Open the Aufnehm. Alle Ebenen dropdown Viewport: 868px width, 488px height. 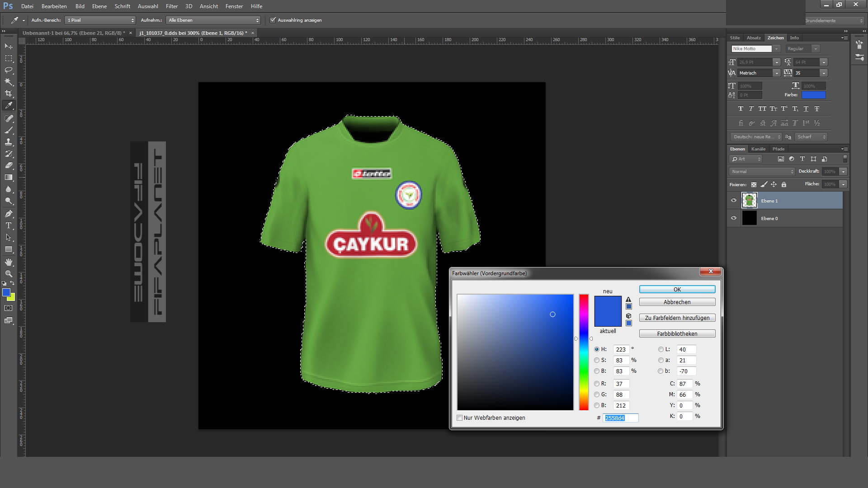(x=213, y=20)
